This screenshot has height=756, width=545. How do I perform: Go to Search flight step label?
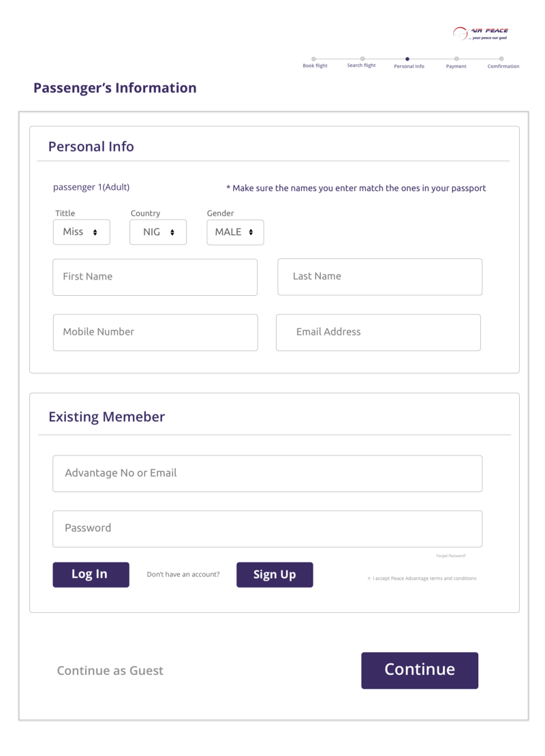tap(361, 66)
